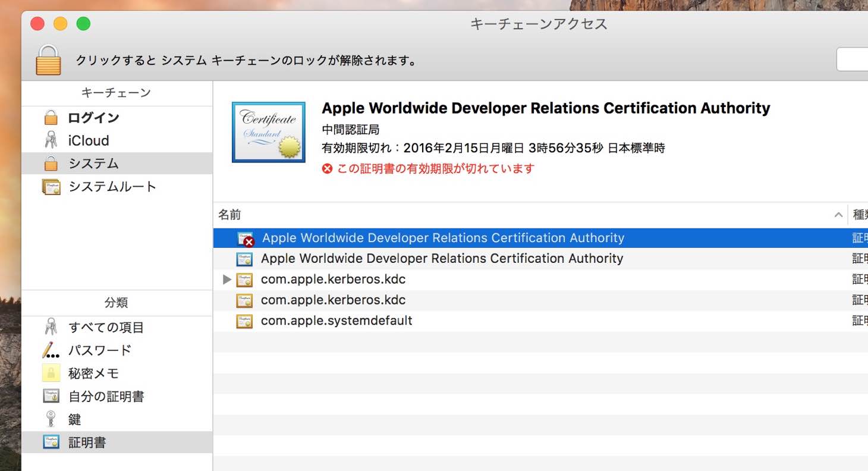Viewport: 868px width, 471px height.
Task: Select the システム keychain
Action: click(117, 164)
